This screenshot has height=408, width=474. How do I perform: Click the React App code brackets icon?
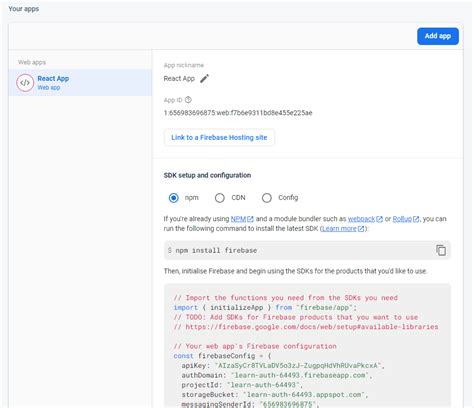(25, 83)
